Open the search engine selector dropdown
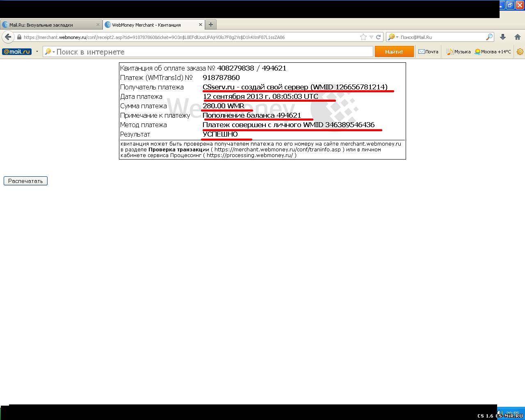The height and width of the screenshot is (420, 525). 393,37
